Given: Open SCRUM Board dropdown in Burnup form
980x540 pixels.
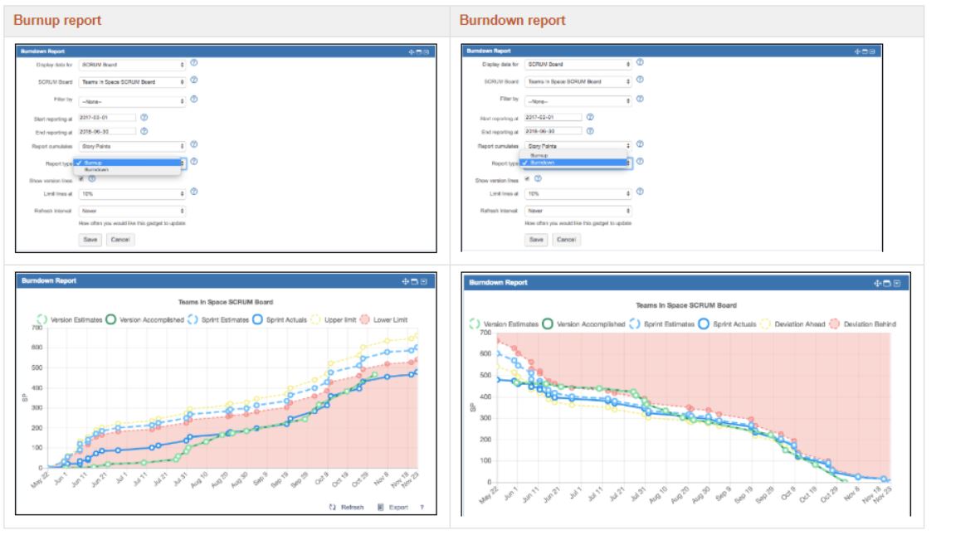Looking at the screenshot, I should pos(132,82).
